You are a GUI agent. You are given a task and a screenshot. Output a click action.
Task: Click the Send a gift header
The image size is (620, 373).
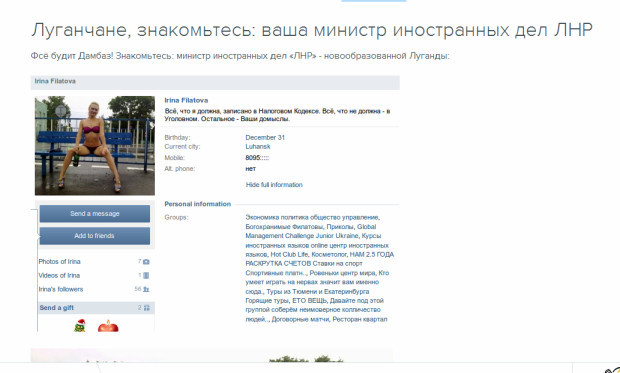point(96,308)
